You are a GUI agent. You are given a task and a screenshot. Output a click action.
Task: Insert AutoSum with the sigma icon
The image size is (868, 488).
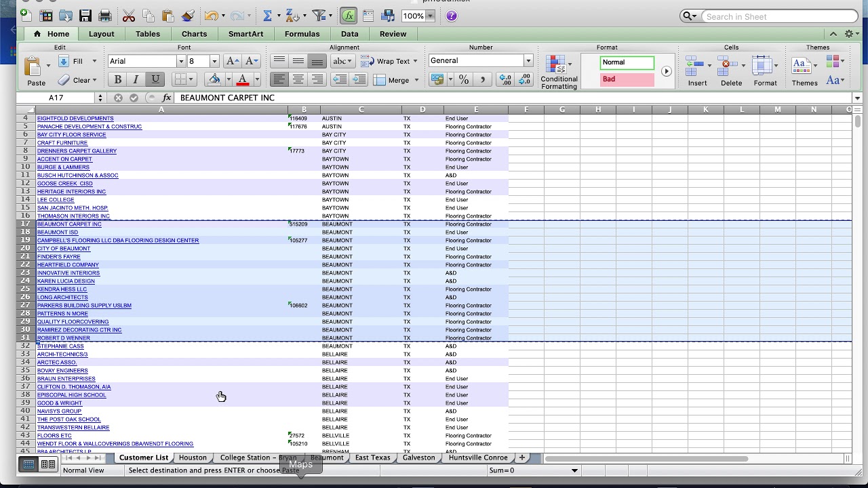coord(267,16)
